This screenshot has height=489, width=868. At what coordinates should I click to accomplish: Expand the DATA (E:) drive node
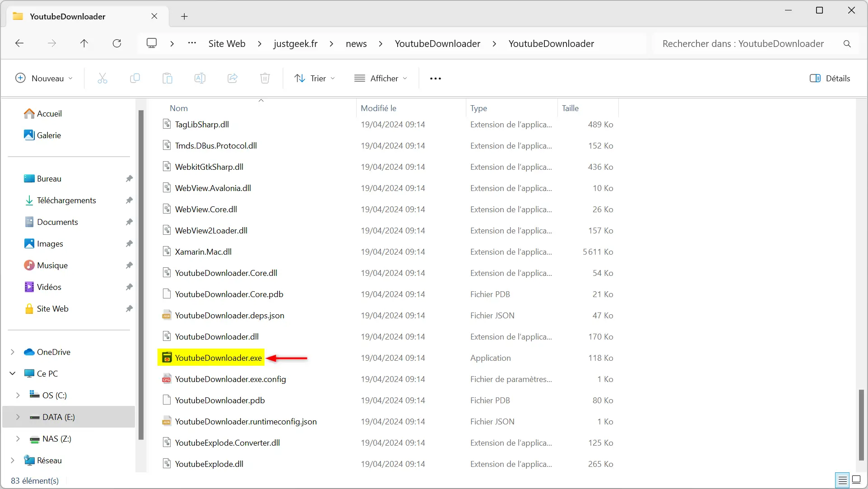(18, 417)
